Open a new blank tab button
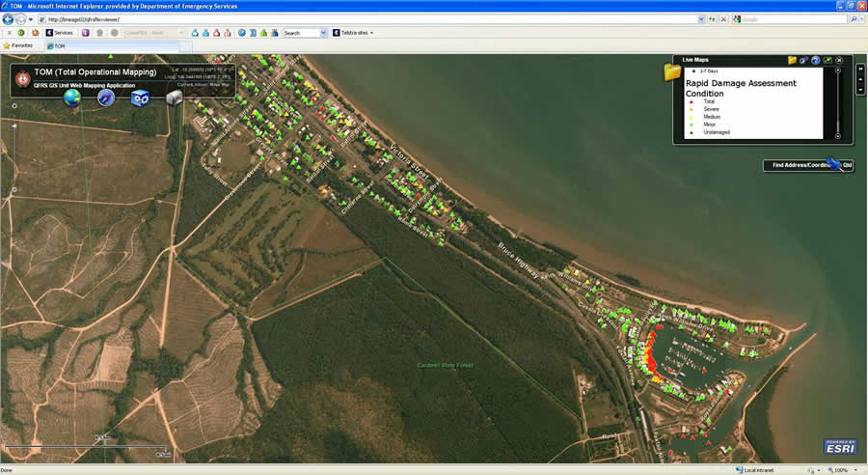Viewport: 868px width, 475px height. 186,46
